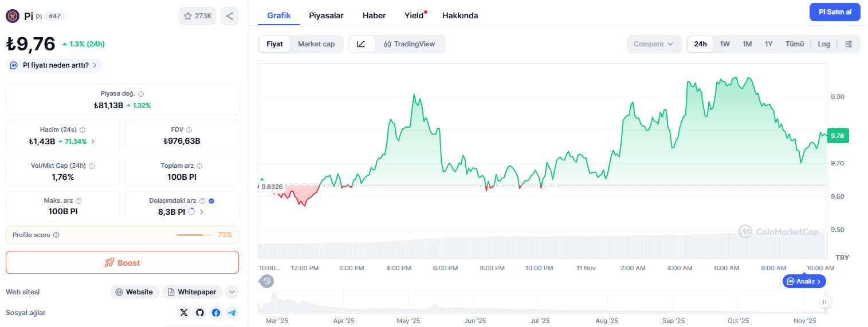Open the Telegram social link
This screenshot has height=327, width=868.
point(231,313)
